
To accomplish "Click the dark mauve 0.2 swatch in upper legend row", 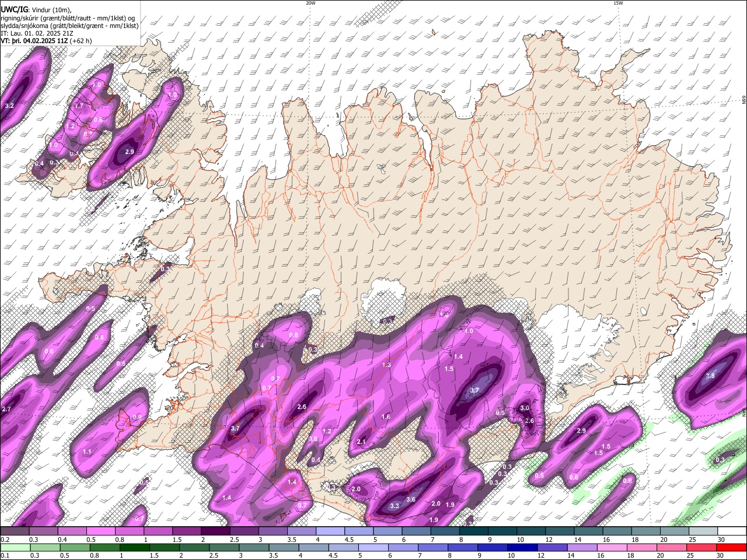I will point(15,531).
